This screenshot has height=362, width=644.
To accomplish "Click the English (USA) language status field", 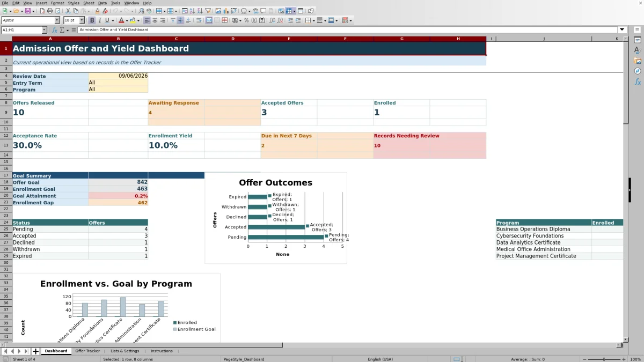I will (380, 359).
